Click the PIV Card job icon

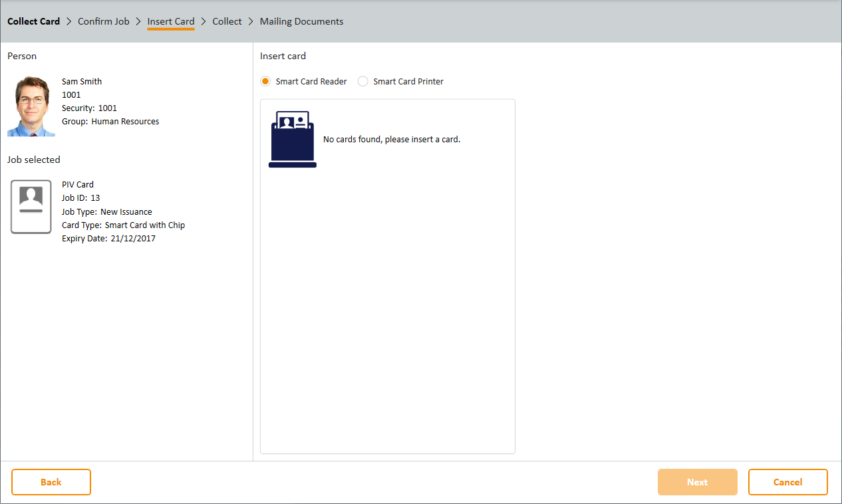click(x=31, y=207)
